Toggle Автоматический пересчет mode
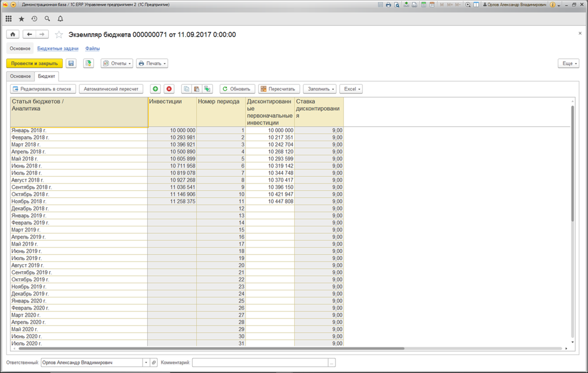The width and height of the screenshot is (588, 373). [x=111, y=89]
